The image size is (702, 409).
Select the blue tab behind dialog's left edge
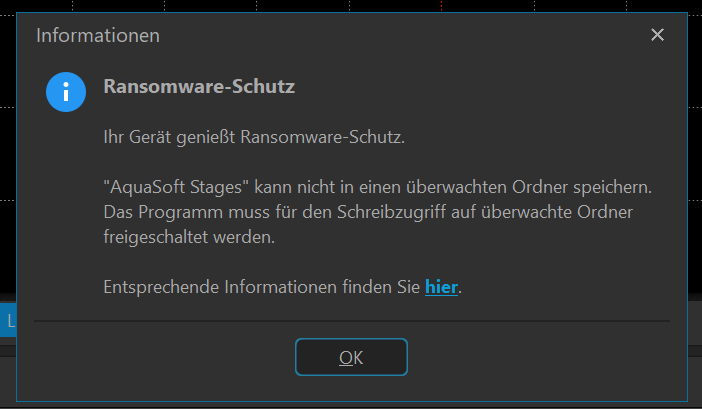pyautogui.click(x=9, y=322)
